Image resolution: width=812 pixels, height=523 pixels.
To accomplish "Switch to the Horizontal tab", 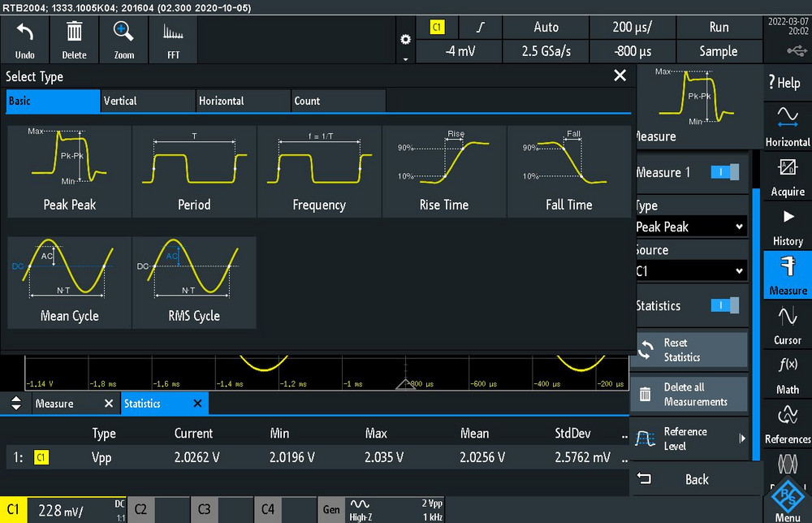I will coord(244,101).
